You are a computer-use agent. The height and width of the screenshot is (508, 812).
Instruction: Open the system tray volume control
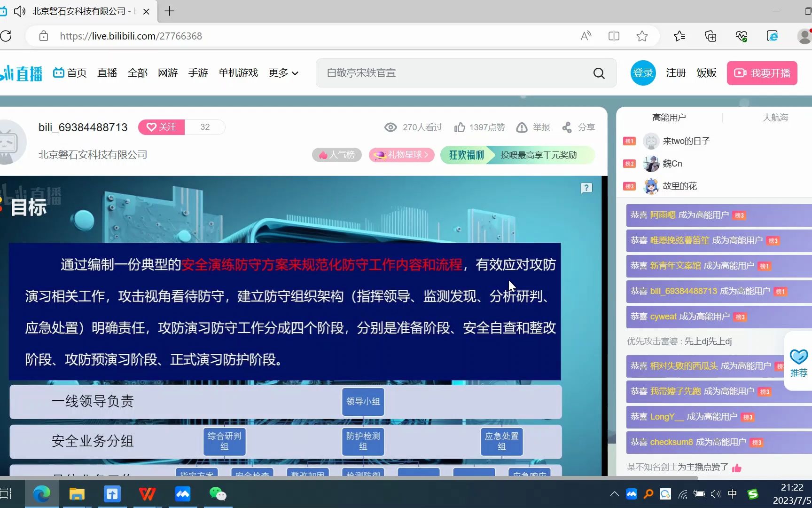pos(716,494)
